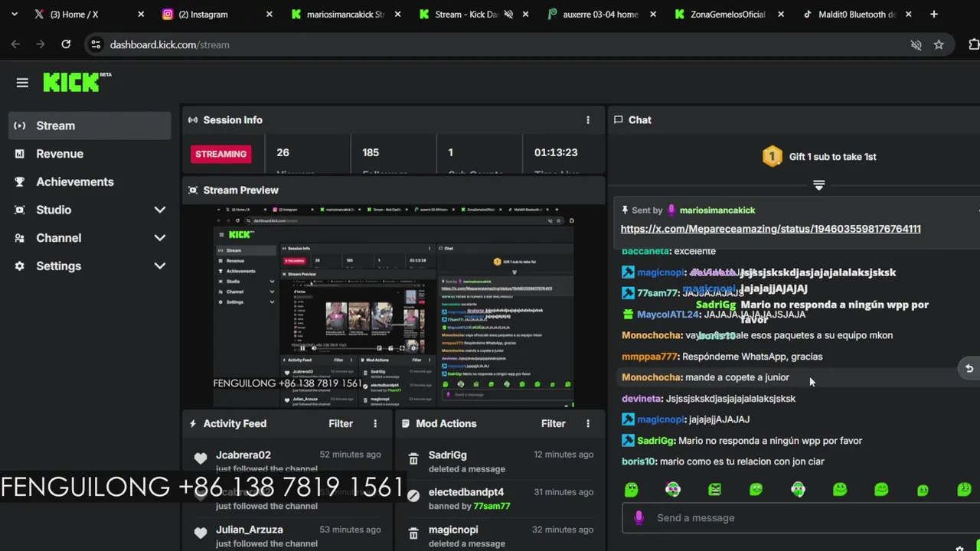Click the 01:13:23 time live value
980x551 pixels.
556,152
